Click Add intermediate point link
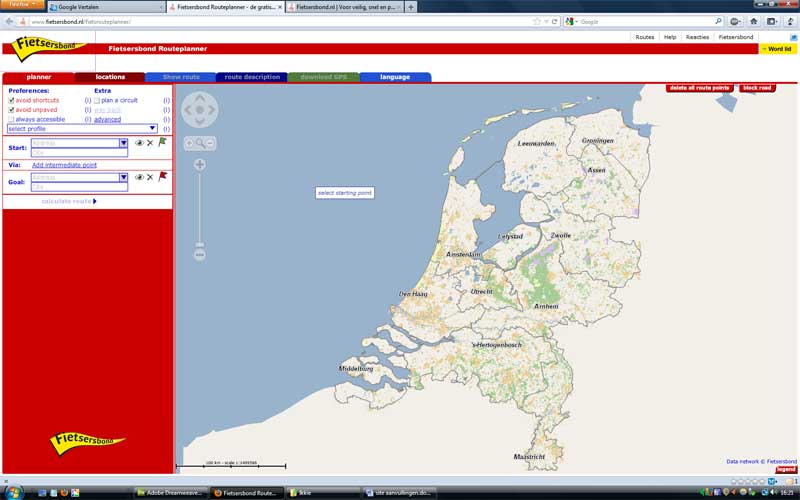800x500 pixels. point(64,165)
